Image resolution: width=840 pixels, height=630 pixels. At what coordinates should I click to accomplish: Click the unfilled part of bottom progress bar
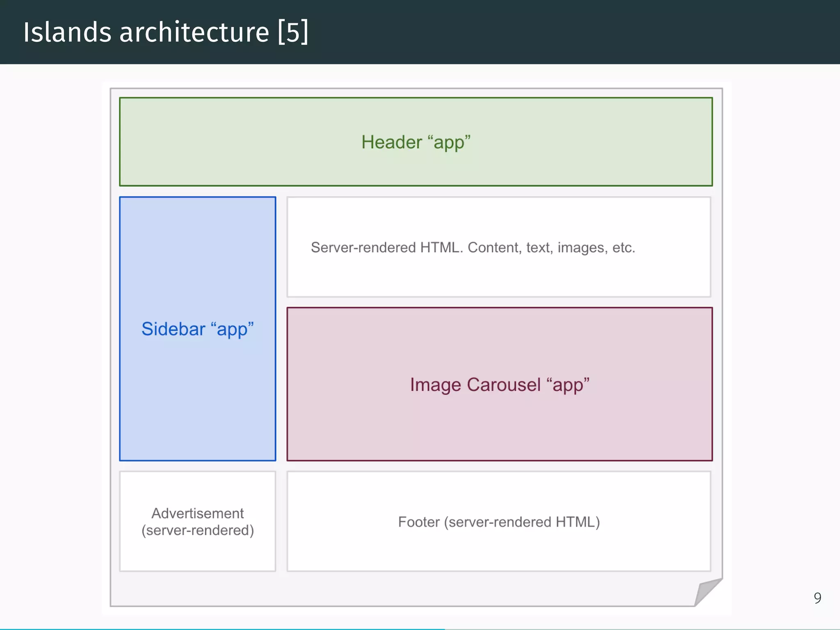tap(640, 629)
